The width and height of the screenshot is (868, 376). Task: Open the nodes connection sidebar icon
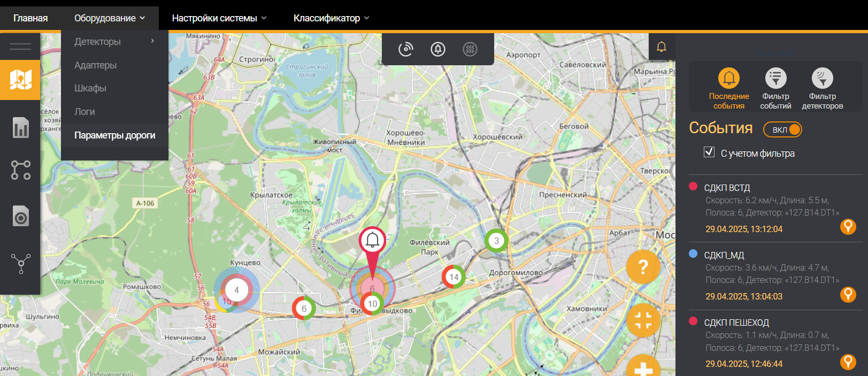(x=20, y=170)
